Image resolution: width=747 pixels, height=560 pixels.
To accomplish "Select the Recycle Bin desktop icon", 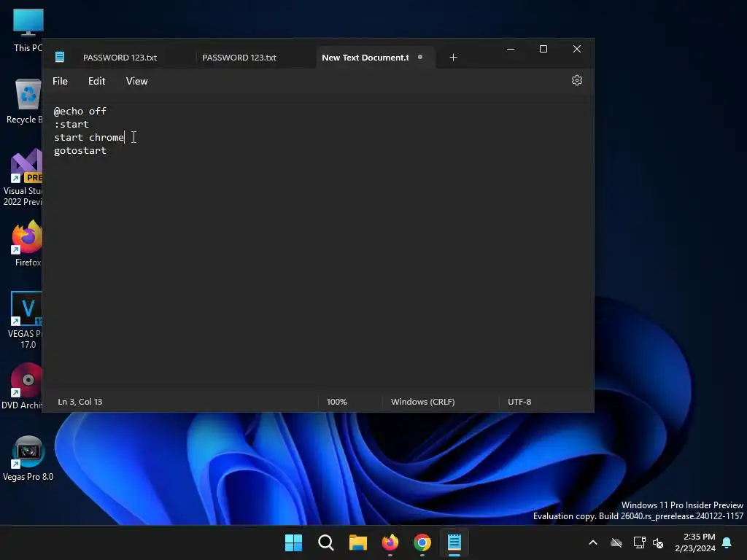I will pyautogui.click(x=26, y=101).
